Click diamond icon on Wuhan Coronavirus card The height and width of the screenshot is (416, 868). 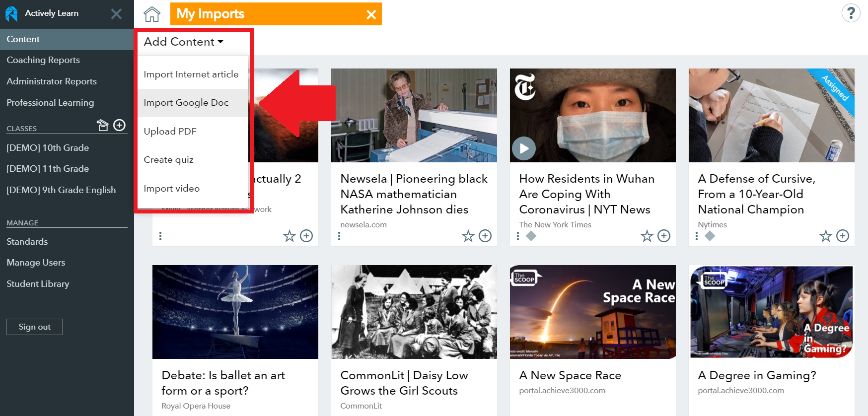click(531, 236)
